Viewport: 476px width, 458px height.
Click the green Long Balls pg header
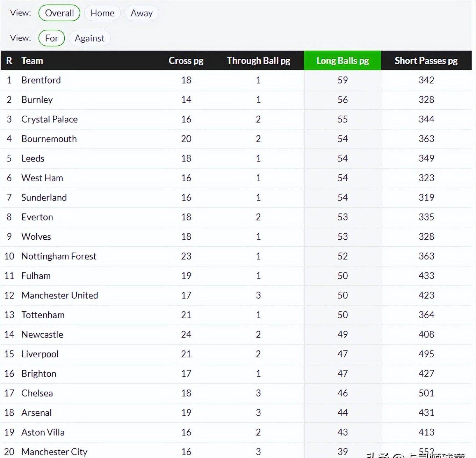click(342, 61)
